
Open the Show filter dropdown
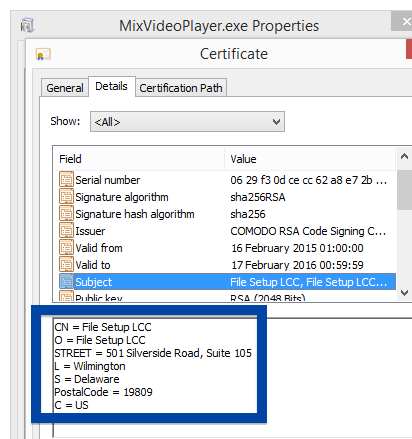click(187, 122)
